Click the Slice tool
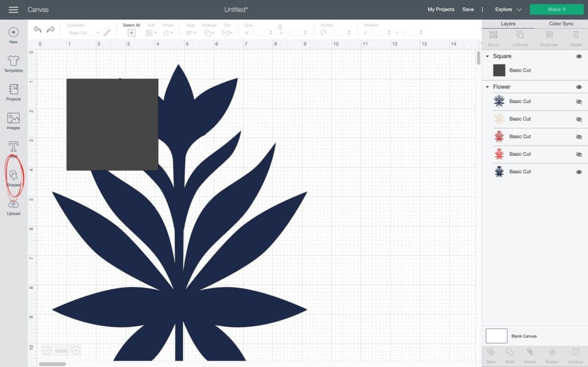This screenshot has height=367, width=588. [491, 355]
